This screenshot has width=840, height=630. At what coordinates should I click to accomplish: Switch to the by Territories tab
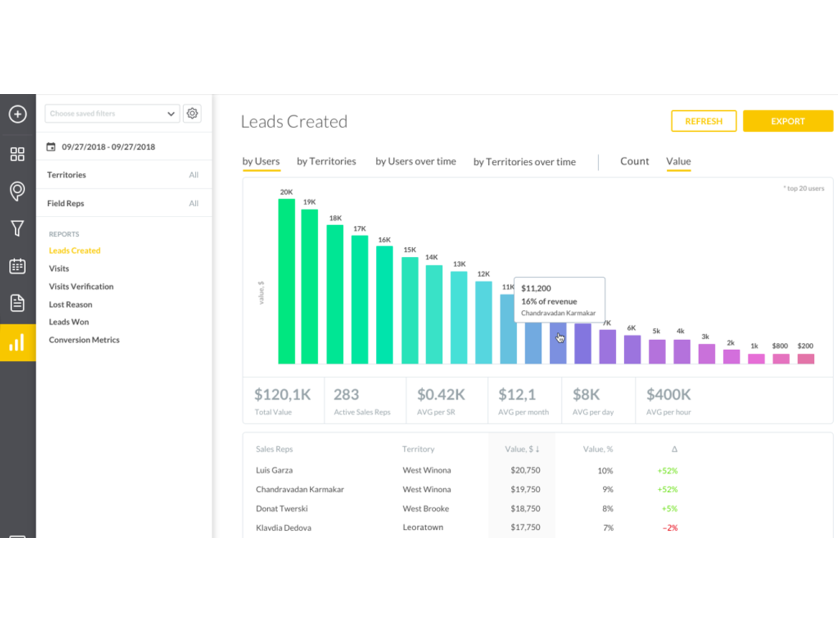tap(327, 162)
